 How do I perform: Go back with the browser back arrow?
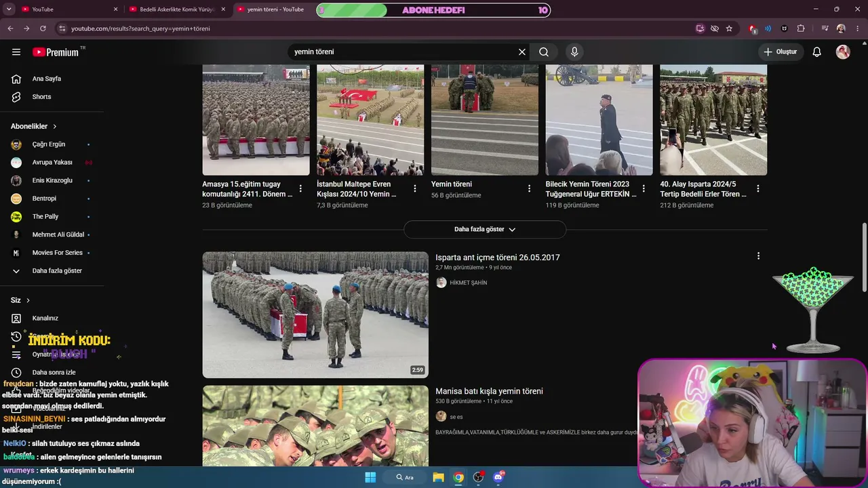10,28
